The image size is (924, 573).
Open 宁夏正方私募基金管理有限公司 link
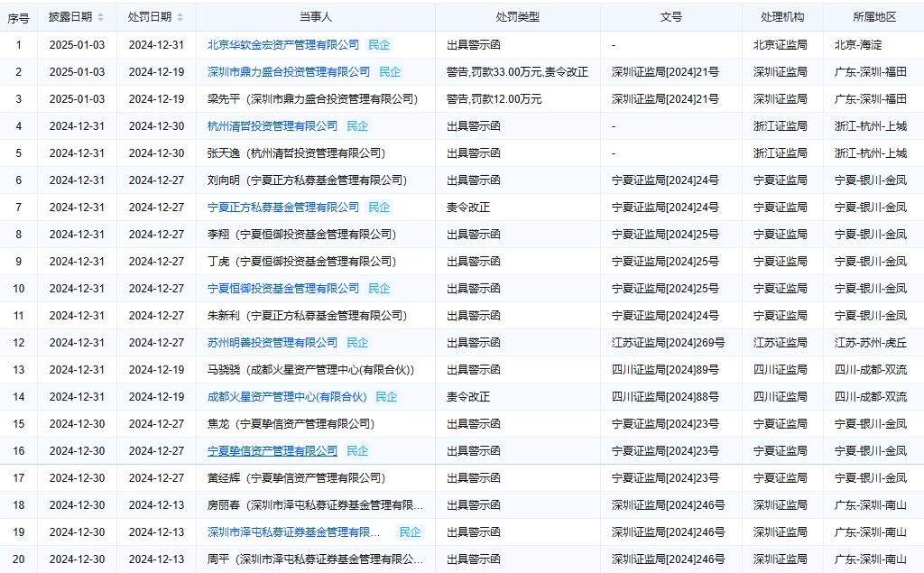282,208
